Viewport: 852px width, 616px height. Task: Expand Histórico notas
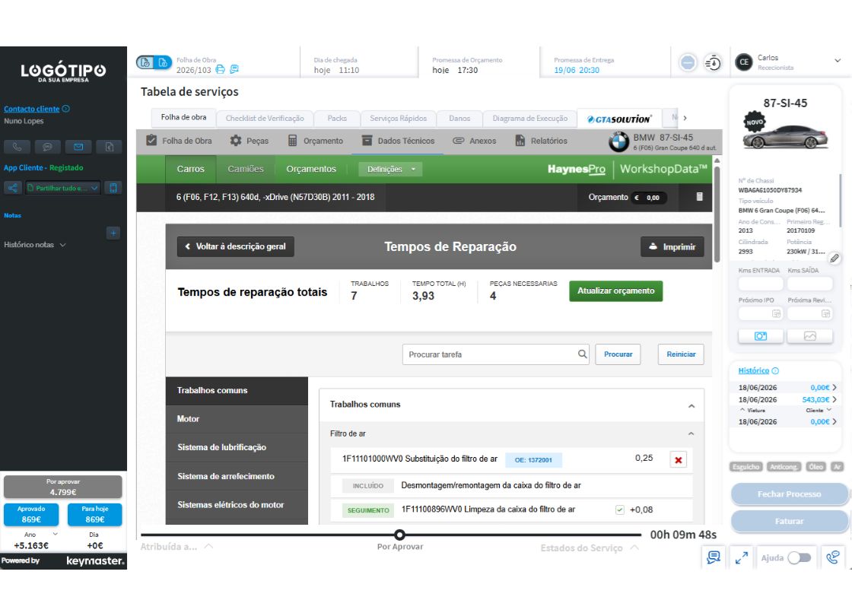click(35, 245)
